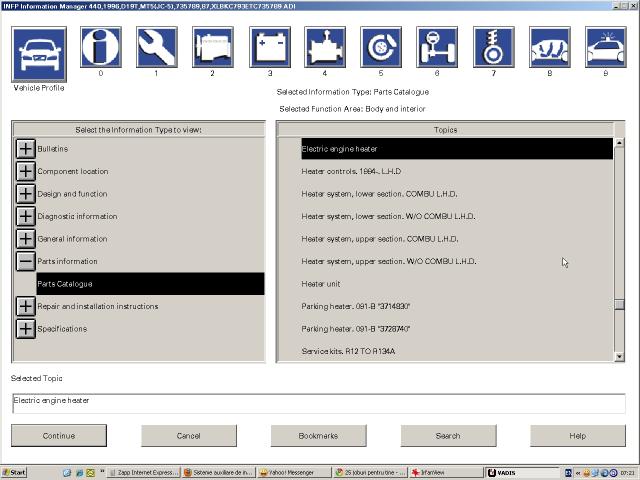Select the wrench Service icon numbered 1
Image resolution: width=640 pixels, height=480 pixels.
[156, 47]
